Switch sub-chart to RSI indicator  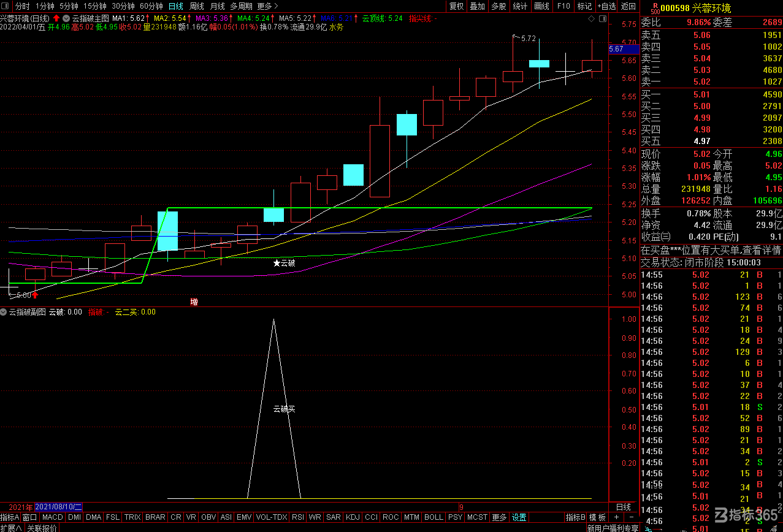pyautogui.click(x=298, y=517)
